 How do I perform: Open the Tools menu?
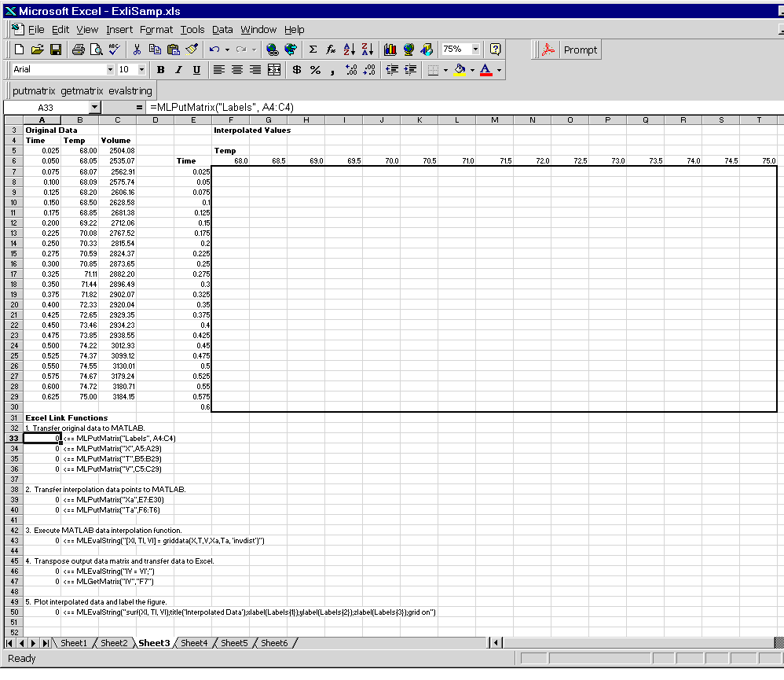coord(192,29)
